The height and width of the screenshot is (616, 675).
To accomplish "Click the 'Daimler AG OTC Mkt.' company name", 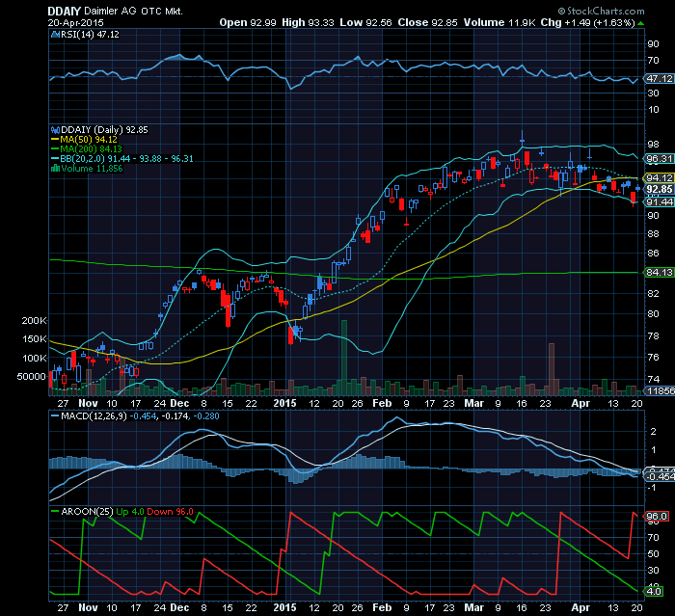I will coord(133,12).
